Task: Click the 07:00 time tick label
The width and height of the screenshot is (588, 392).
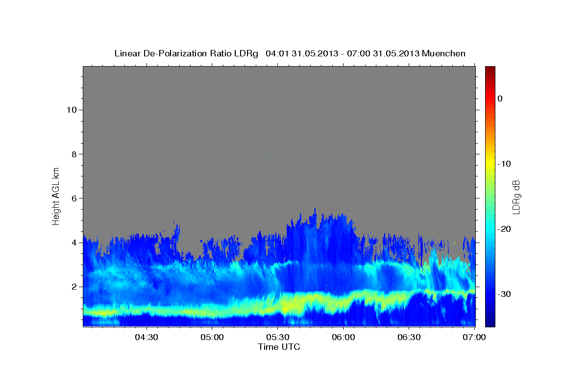Action: pos(474,338)
